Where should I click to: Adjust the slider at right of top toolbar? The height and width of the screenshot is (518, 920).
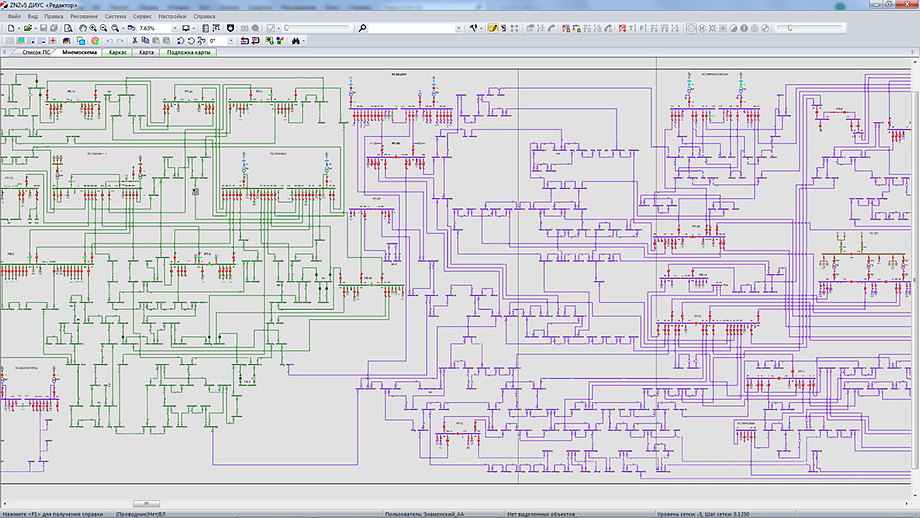click(x=285, y=28)
